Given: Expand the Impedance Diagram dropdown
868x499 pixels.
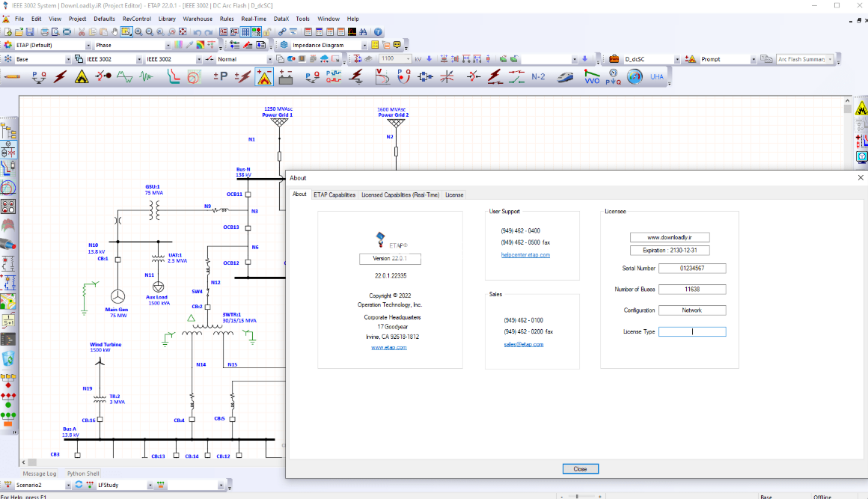Looking at the screenshot, I should pyautogui.click(x=364, y=46).
